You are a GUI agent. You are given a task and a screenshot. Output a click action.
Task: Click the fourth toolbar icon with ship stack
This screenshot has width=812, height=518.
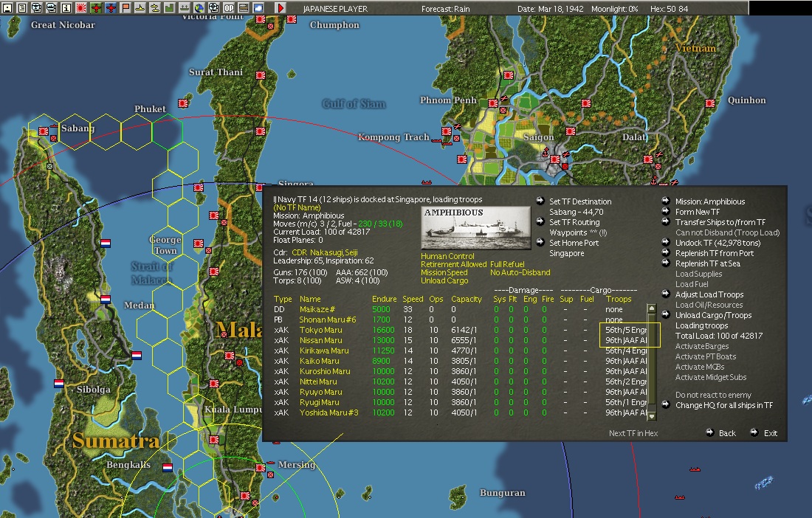[51, 8]
